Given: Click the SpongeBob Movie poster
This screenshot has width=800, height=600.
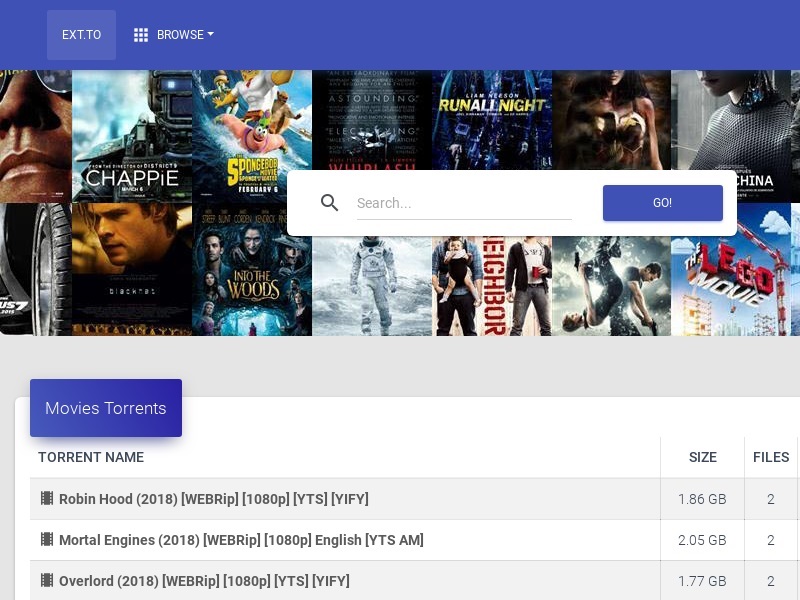Looking at the screenshot, I should tap(252, 136).
